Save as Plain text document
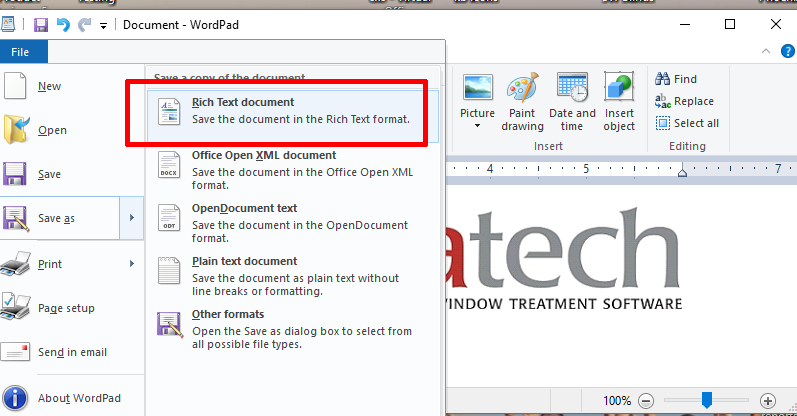 pyautogui.click(x=293, y=276)
